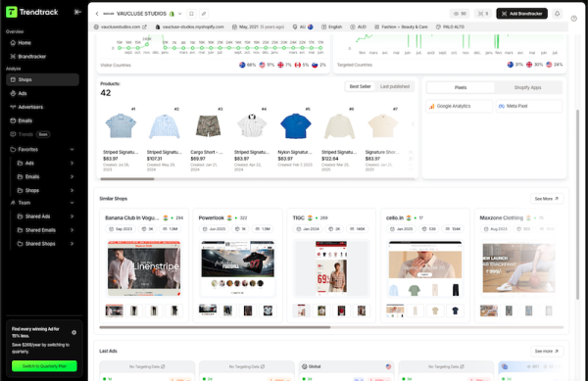588x381 pixels.
Task: Select the Pixels tab
Action: pyautogui.click(x=461, y=88)
